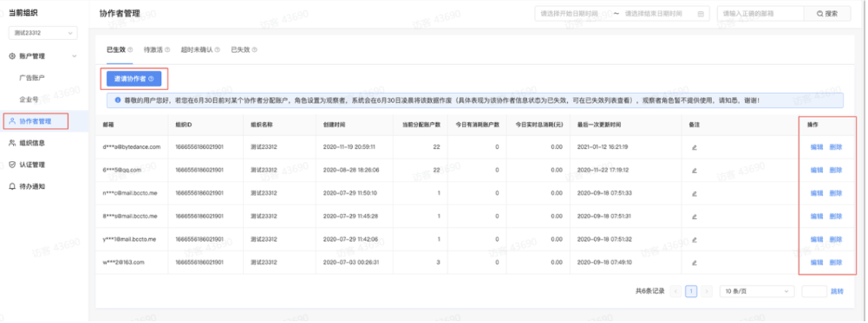Go to previous page arrow in pagination
This screenshot has height=323, width=868.
[675, 292]
